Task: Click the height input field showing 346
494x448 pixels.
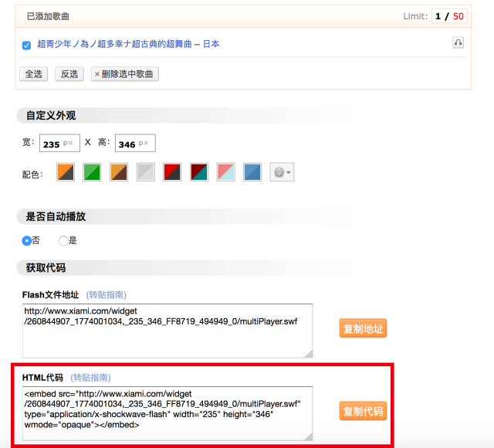Action: pos(135,143)
